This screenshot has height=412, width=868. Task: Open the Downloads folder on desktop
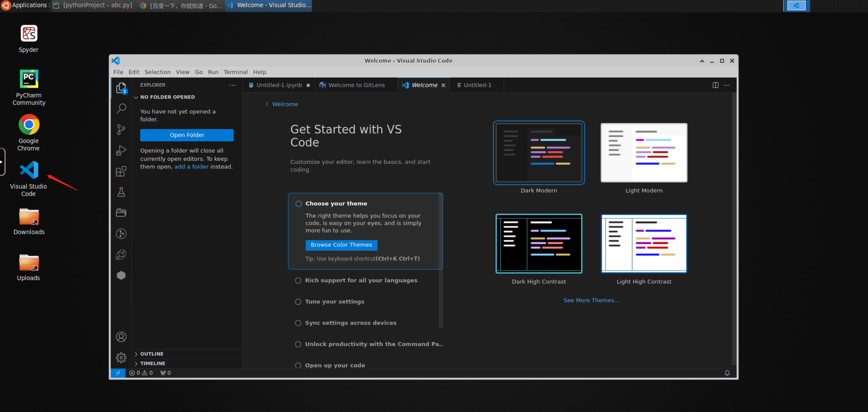click(x=29, y=221)
